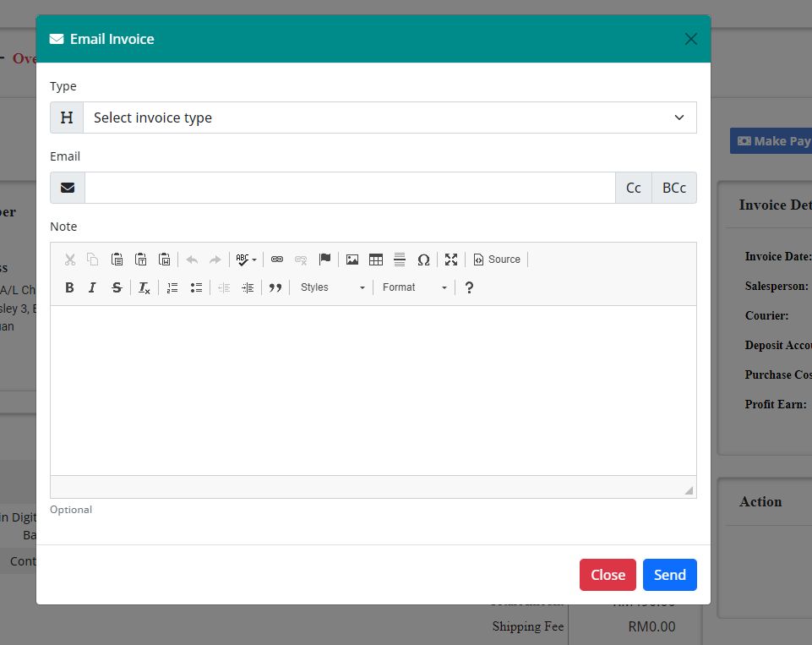Click the envelope icon in dialog title

(57, 39)
